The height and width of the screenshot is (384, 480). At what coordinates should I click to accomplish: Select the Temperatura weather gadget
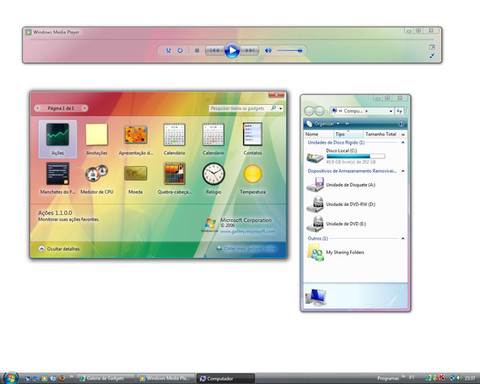pyautogui.click(x=252, y=178)
